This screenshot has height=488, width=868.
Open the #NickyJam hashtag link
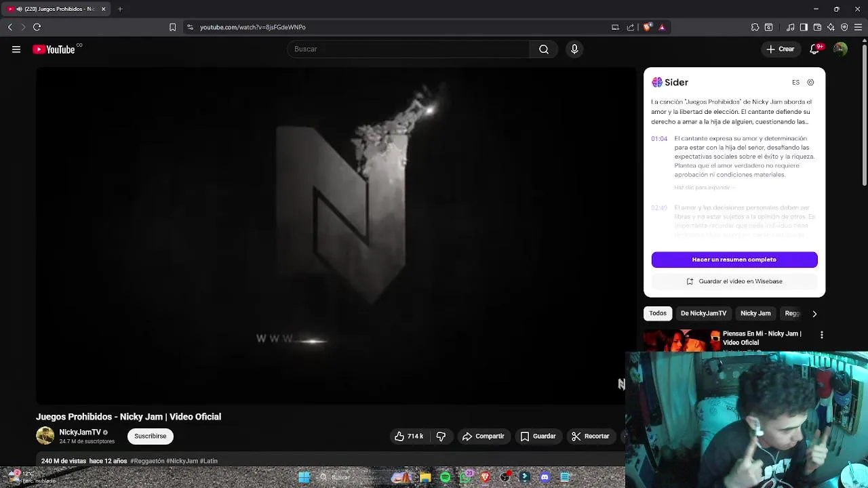182,461
